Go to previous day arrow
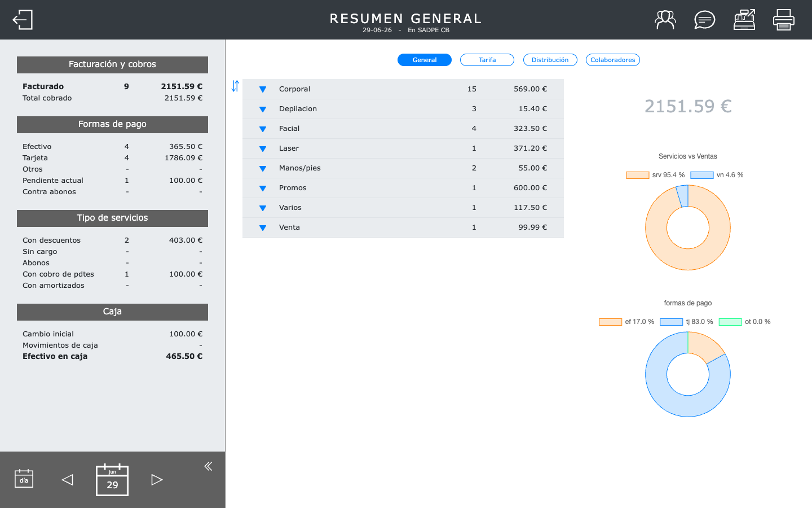Image resolution: width=812 pixels, height=508 pixels. click(67, 480)
